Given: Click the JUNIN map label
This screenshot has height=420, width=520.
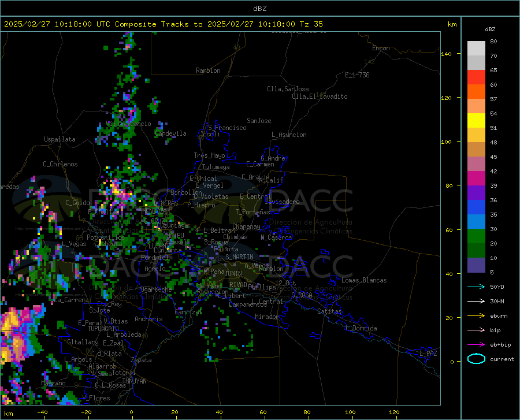Looking at the screenshot, I should [x=233, y=273].
